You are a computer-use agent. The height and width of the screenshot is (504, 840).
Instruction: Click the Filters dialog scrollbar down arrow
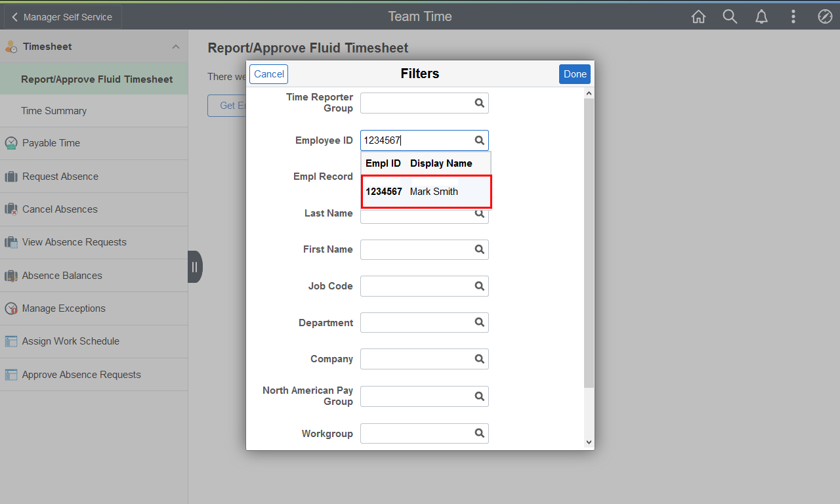(x=589, y=442)
